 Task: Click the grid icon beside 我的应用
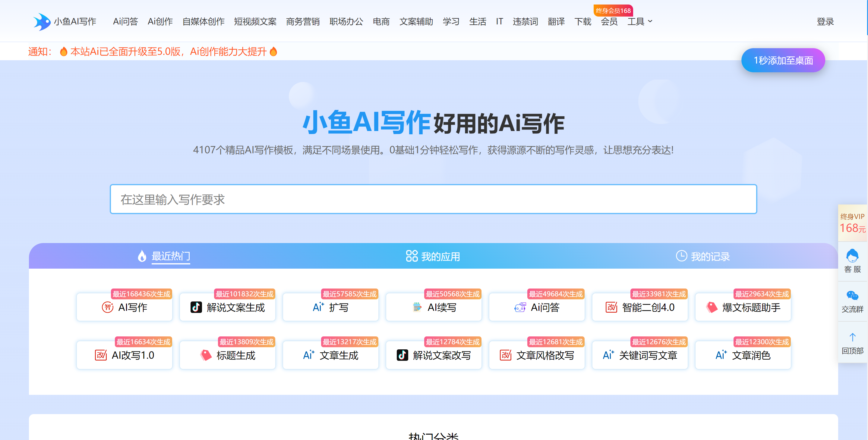tap(412, 256)
